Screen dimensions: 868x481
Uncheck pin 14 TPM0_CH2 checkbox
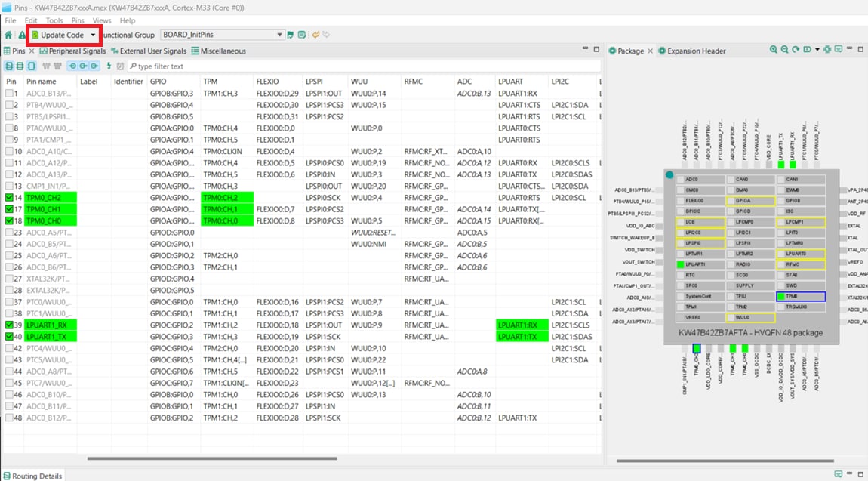9,197
